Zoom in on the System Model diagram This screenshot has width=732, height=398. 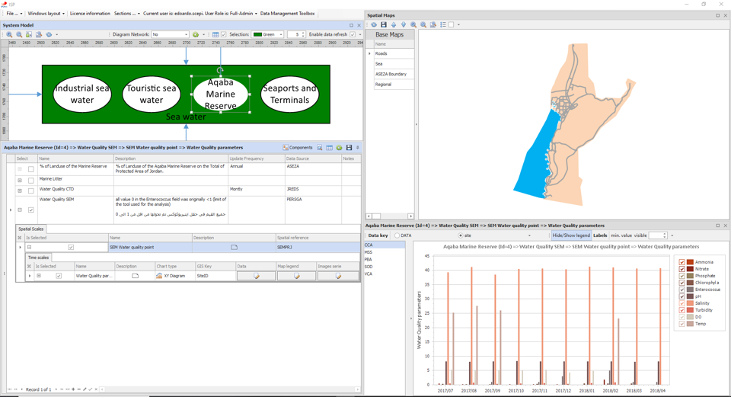[9, 35]
